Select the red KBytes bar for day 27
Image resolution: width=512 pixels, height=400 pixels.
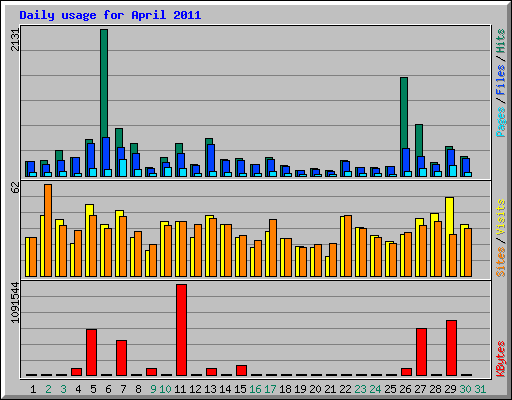click(x=421, y=352)
